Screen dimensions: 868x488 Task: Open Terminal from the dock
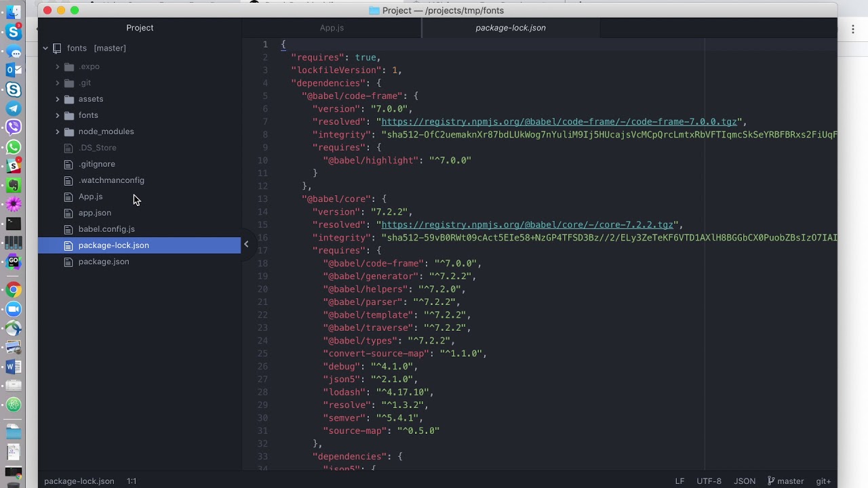click(13, 223)
